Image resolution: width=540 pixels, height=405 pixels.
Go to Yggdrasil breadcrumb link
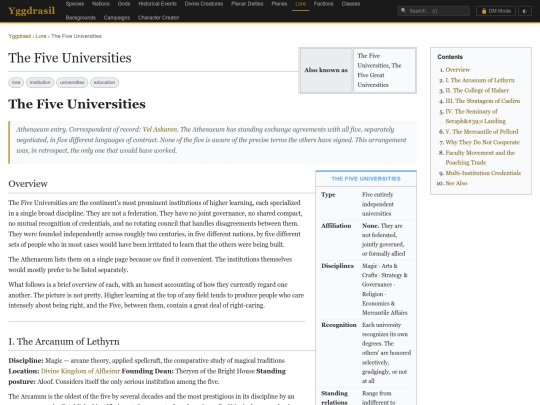pyautogui.click(x=20, y=36)
